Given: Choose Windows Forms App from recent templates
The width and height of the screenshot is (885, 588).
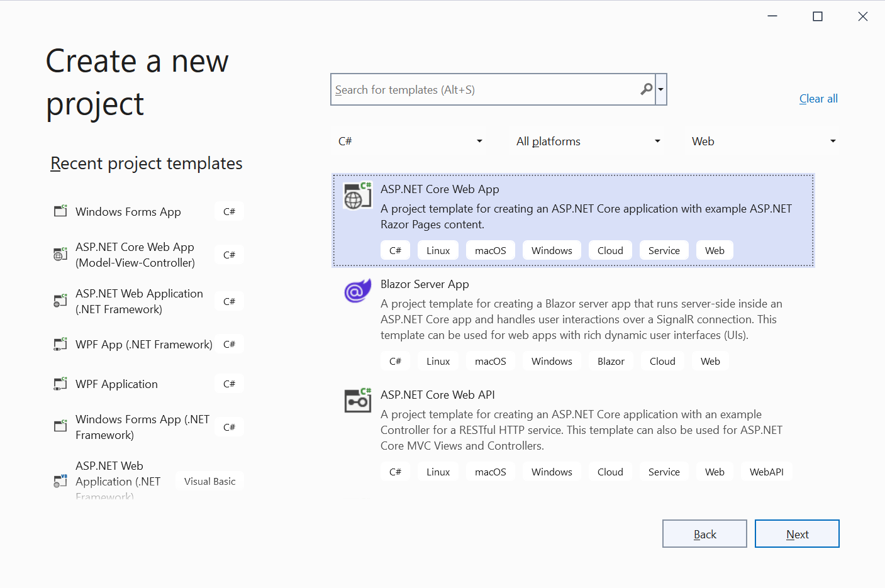Looking at the screenshot, I should [x=148, y=212].
